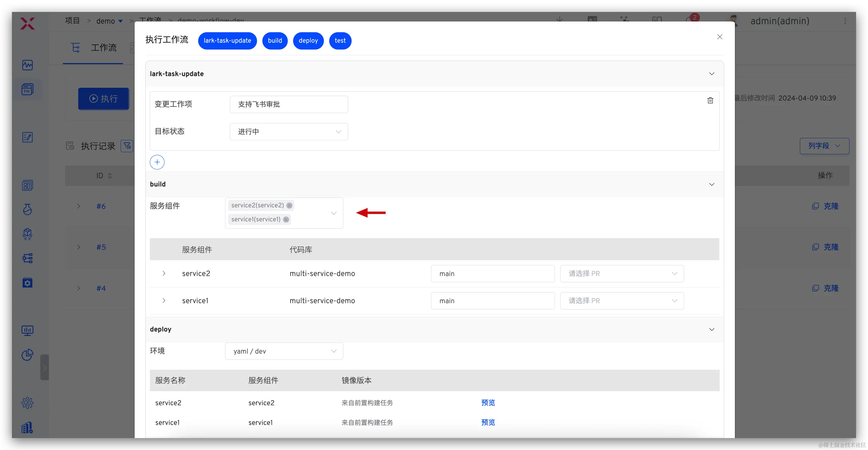Click 预览 link for service2 image
Viewport: 868px width, 450px height.
pyautogui.click(x=487, y=403)
